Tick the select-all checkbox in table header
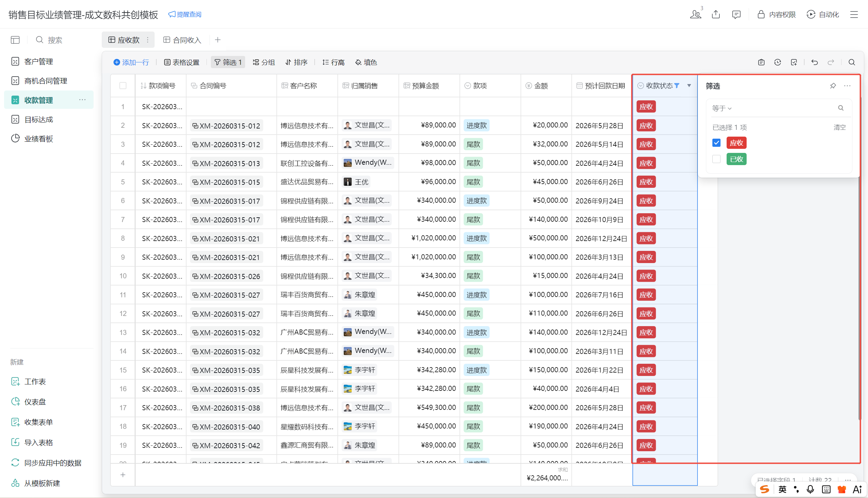868x498 pixels. point(123,86)
